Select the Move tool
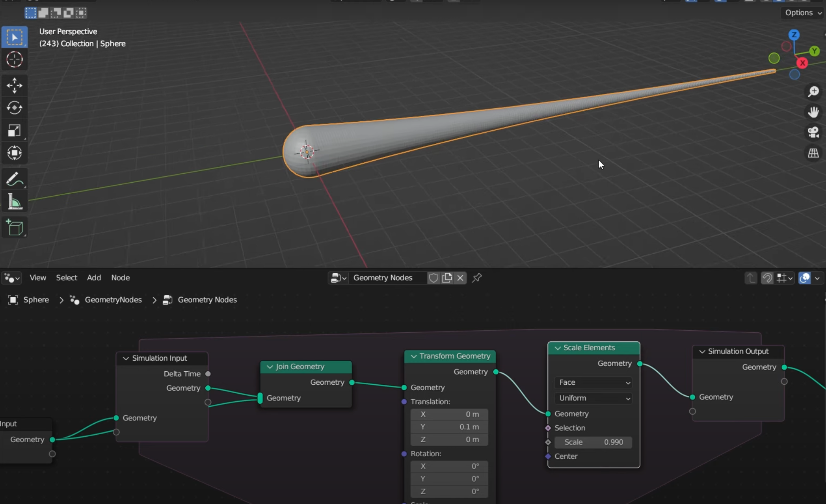 pyautogui.click(x=15, y=85)
